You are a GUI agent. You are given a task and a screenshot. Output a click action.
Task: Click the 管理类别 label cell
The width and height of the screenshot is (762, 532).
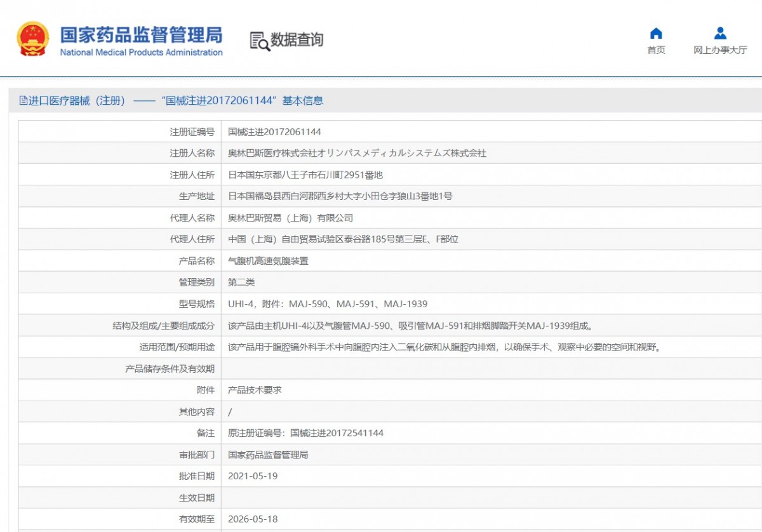point(120,283)
